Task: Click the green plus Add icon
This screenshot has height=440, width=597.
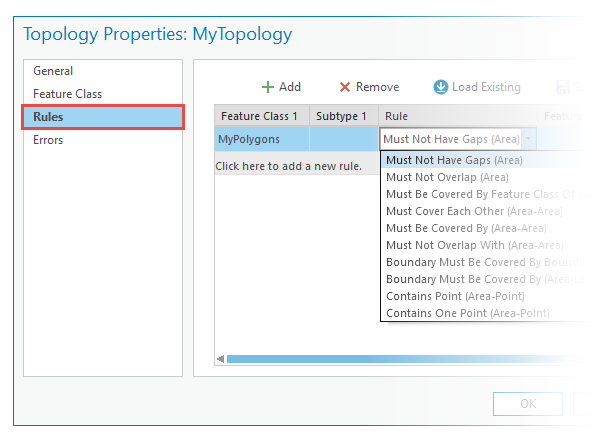Action: coord(268,87)
